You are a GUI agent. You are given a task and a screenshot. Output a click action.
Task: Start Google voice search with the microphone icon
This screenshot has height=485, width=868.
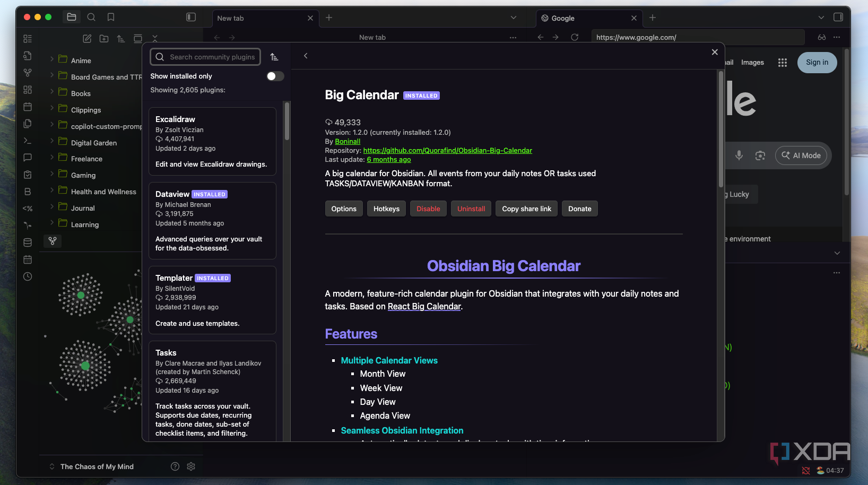coord(739,155)
